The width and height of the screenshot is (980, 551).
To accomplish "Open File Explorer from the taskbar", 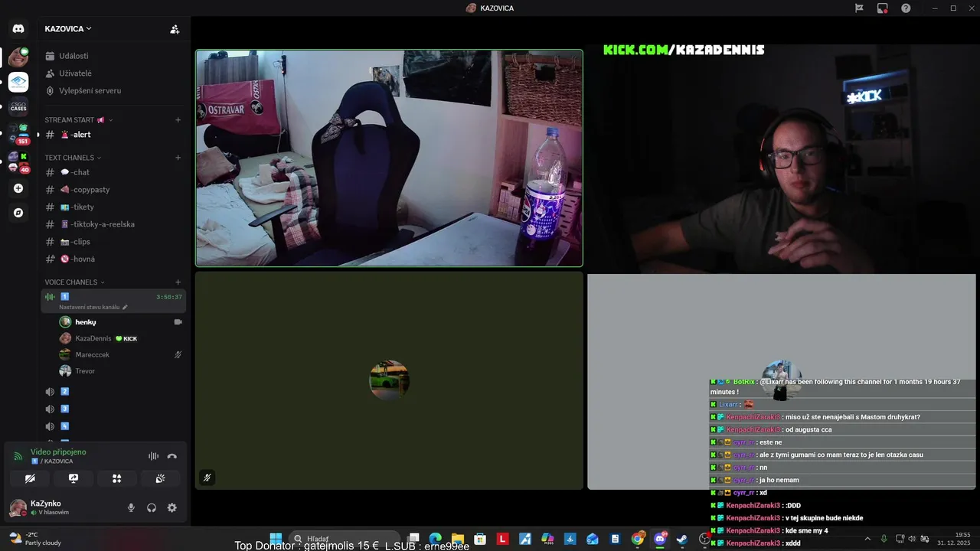I will [x=458, y=539].
